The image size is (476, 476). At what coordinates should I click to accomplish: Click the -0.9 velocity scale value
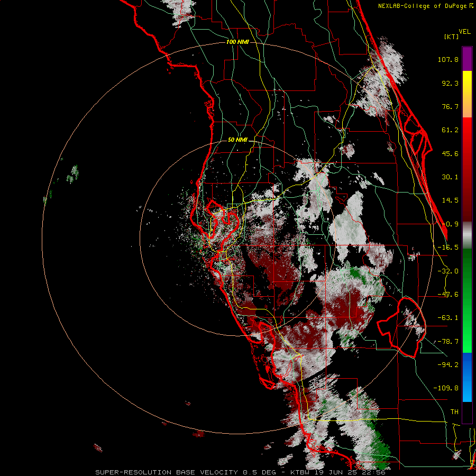click(450, 224)
